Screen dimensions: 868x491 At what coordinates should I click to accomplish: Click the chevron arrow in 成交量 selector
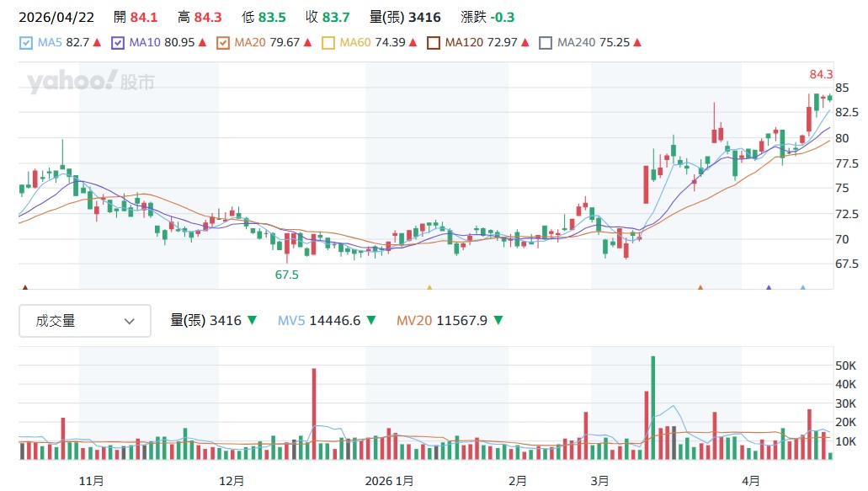tap(130, 321)
